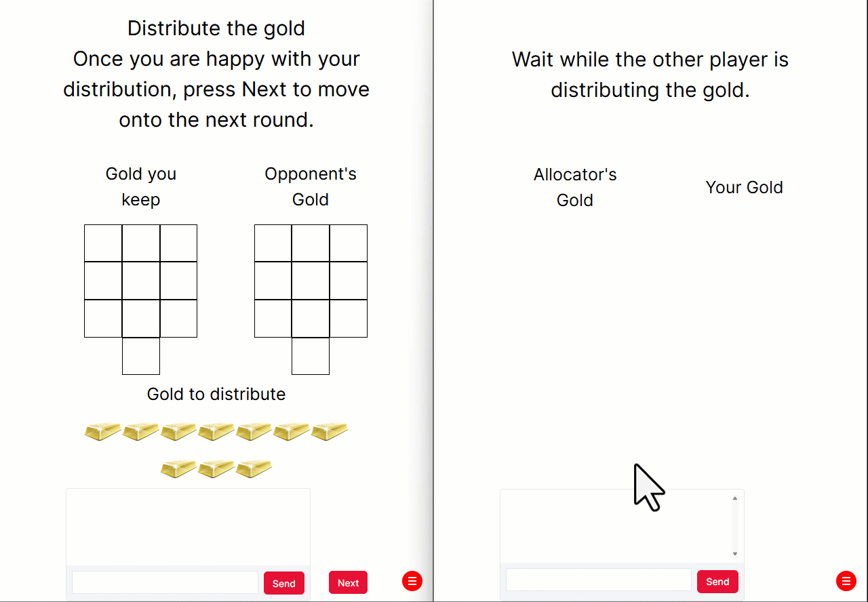Open the receiver's red hamburger menu
The width and height of the screenshot is (868, 602).
[x=846, y=581]
